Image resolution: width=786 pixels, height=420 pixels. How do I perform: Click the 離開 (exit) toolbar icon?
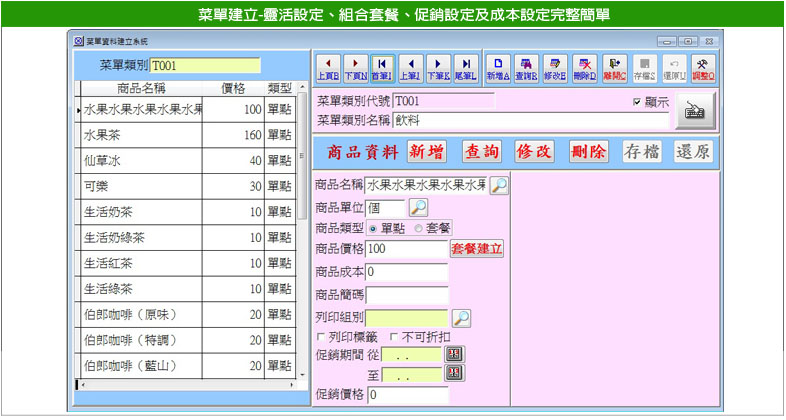(615, 67)
